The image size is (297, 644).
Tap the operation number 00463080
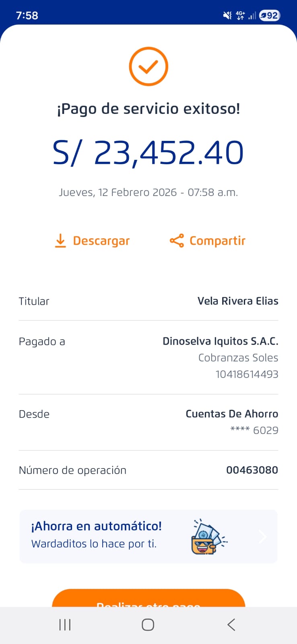252,470
